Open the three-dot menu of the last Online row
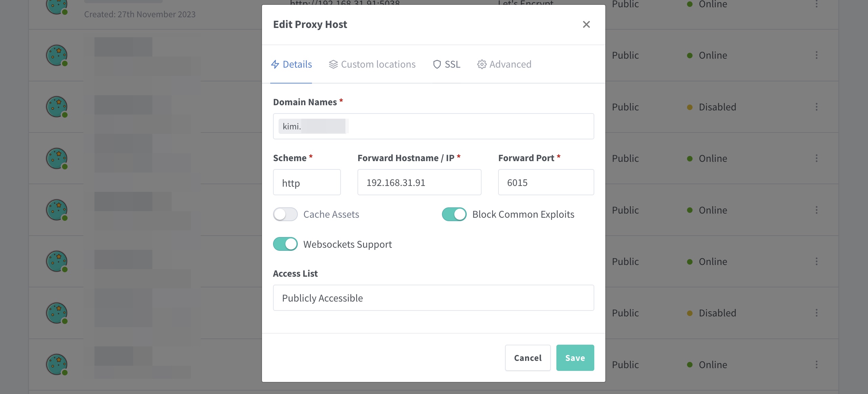 coord(816,365)
